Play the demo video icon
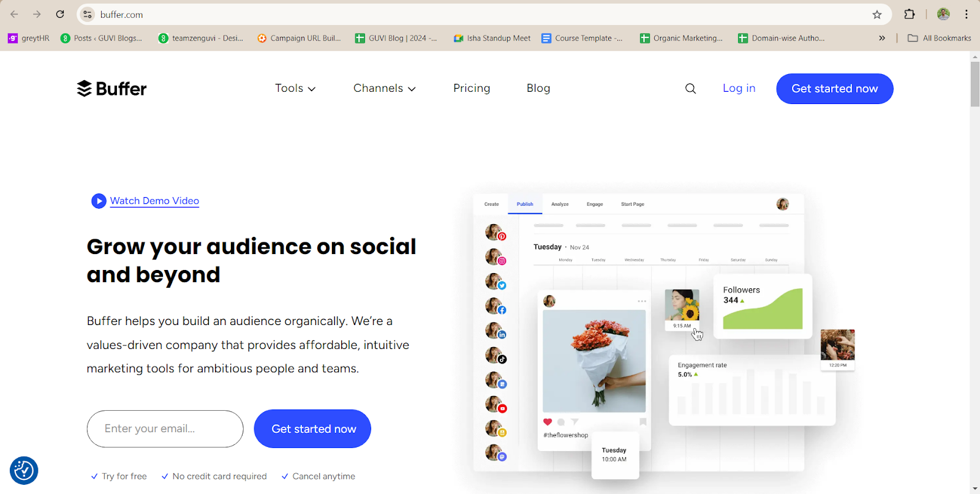Image resolution: width=980 pixels, height=494 pixels. [x=99, y=201]
